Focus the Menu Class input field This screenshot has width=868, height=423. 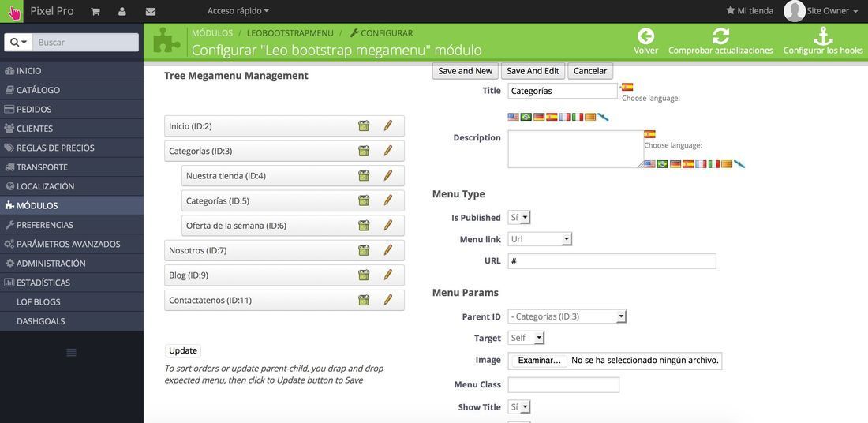tap(563, 385)
